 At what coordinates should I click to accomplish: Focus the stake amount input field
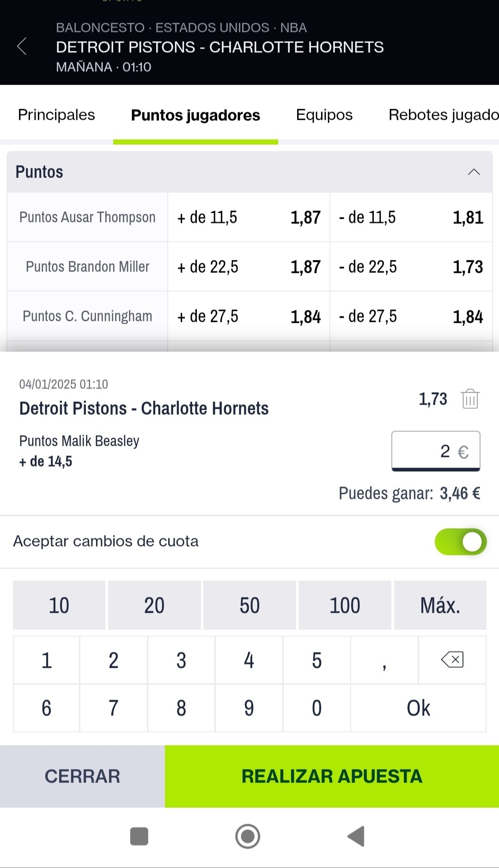pos(436,451)
